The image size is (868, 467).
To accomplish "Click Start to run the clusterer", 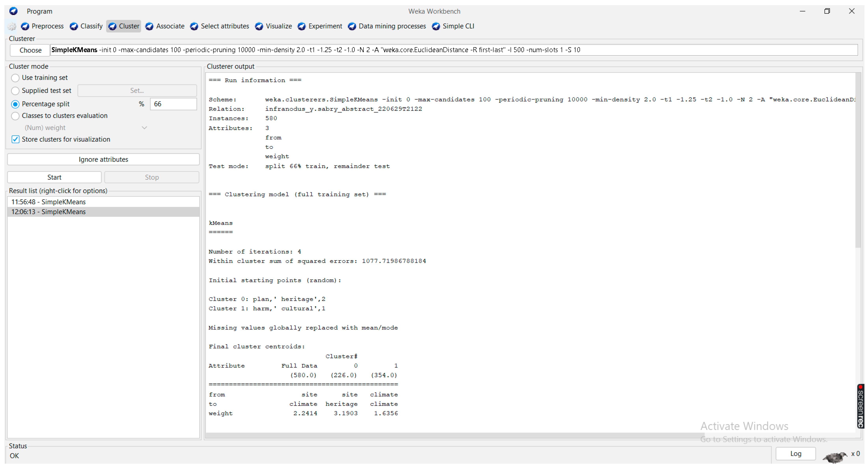I will pyautogui.click(x=54, y=177).
